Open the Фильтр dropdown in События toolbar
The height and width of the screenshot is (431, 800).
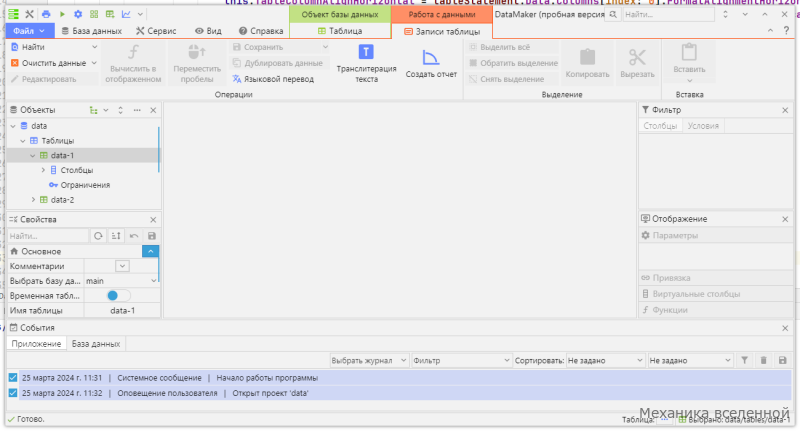pos(461,361)
